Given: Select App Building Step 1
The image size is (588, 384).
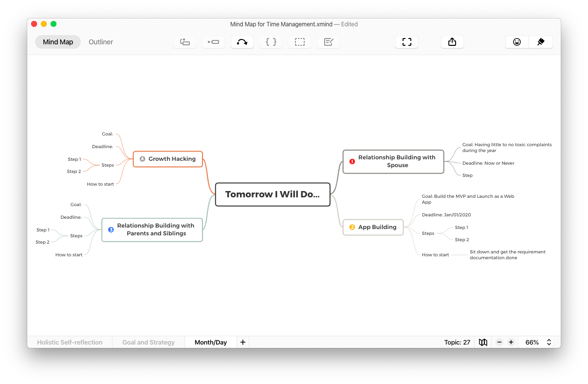Looking at the screenshot, I should 461,228.
